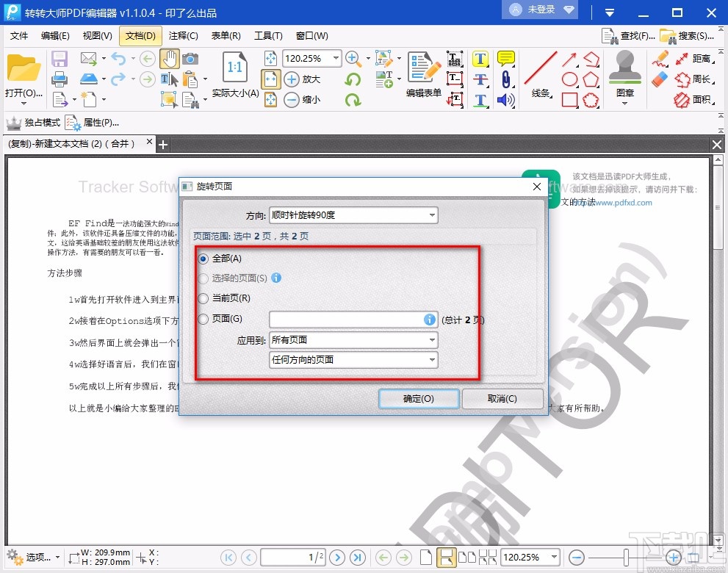
Task: Open the snapshot camera tool
Action: tap(190, 59)
